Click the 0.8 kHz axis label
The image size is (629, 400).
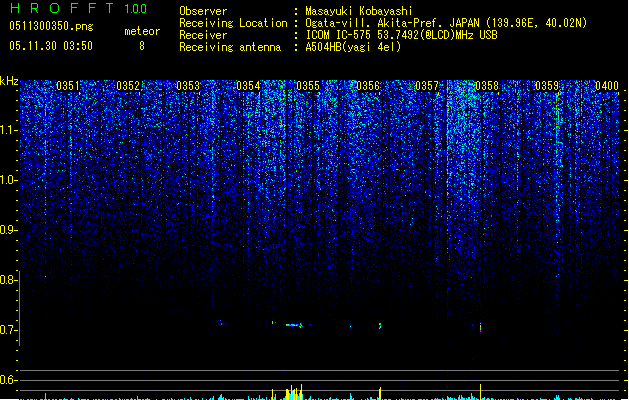point(8,280)
